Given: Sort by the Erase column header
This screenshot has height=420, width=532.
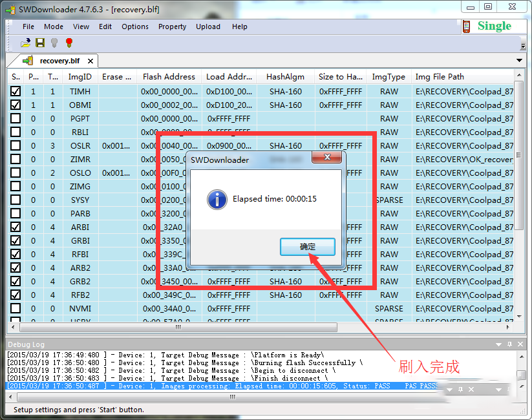Looking at the screenshot, I should tap(117, 77).
